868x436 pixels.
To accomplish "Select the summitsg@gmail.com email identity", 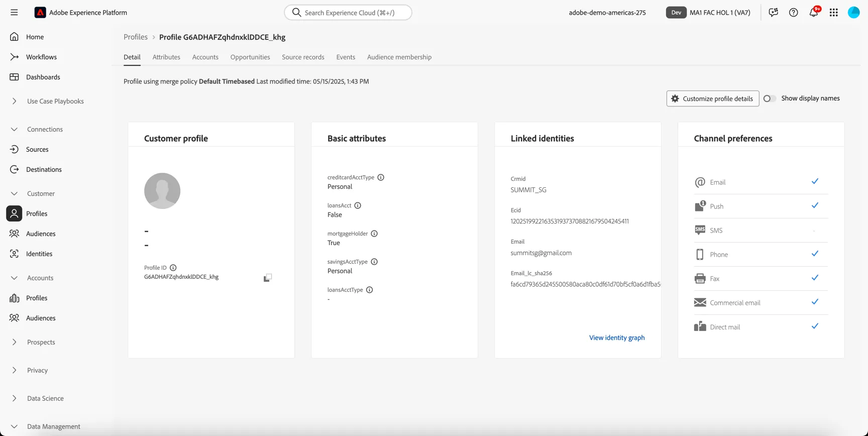I will 541,253.
